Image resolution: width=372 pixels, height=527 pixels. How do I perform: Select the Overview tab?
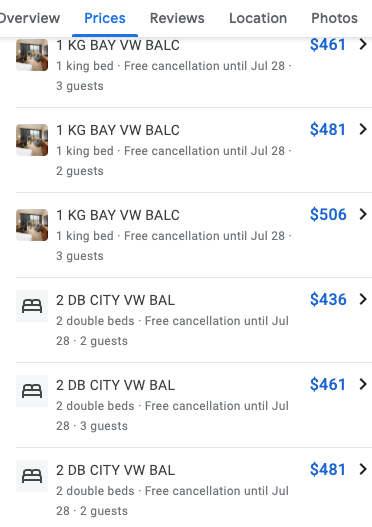(x=30, y=18)
